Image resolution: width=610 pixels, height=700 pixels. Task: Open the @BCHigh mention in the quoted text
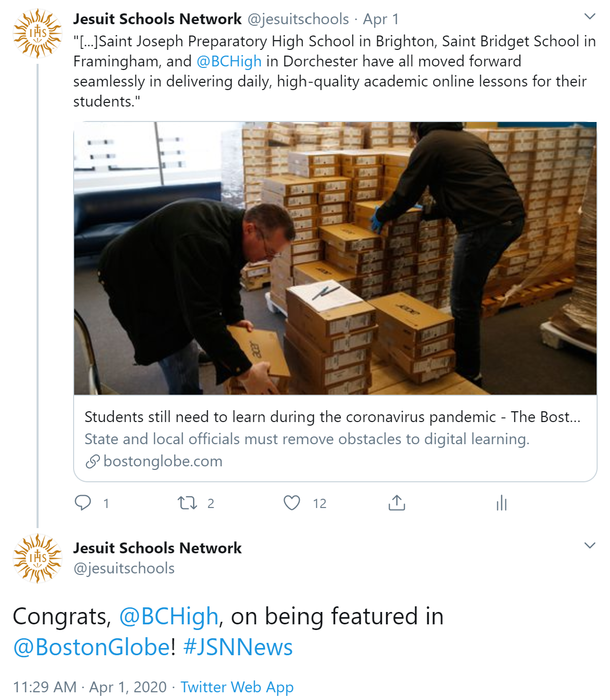pos(229,61)
